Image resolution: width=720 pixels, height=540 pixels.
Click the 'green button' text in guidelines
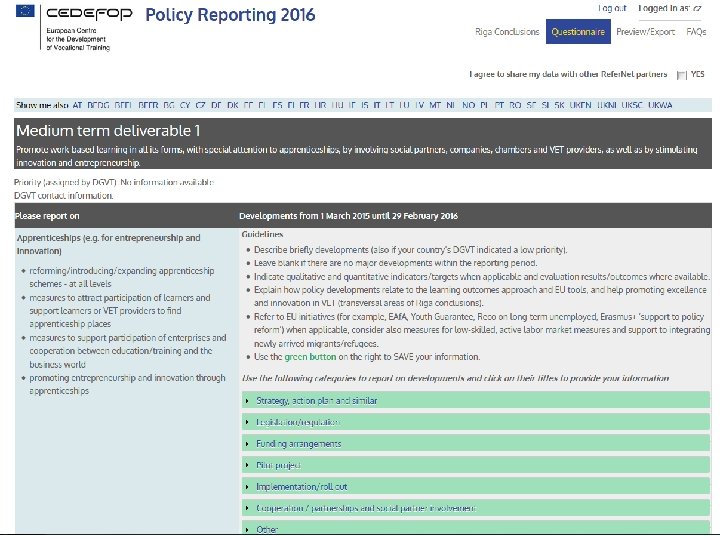[310, 357]
